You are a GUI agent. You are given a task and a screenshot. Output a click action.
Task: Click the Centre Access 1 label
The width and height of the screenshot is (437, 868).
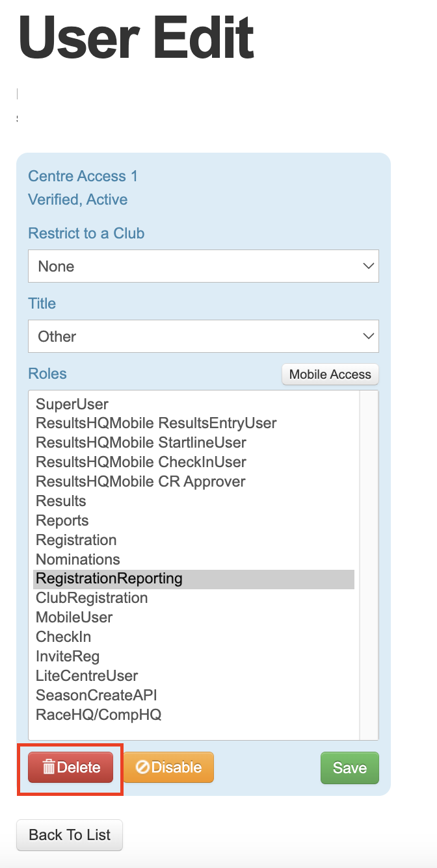click(83, 176)
